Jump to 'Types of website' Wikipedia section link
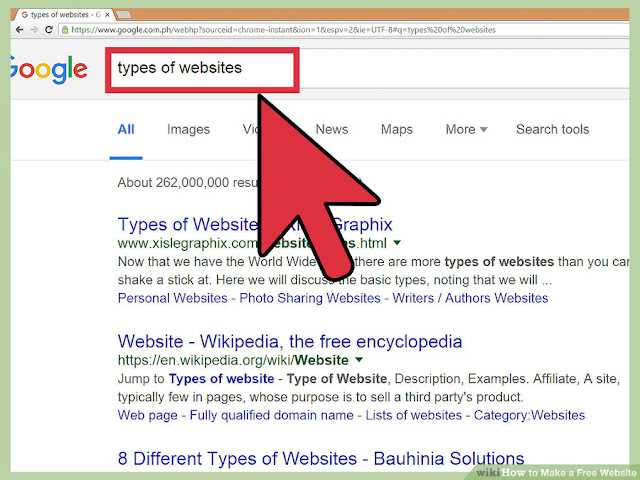Image resolution: width=640 pixels, height=480 pixels. pos(222,379)
